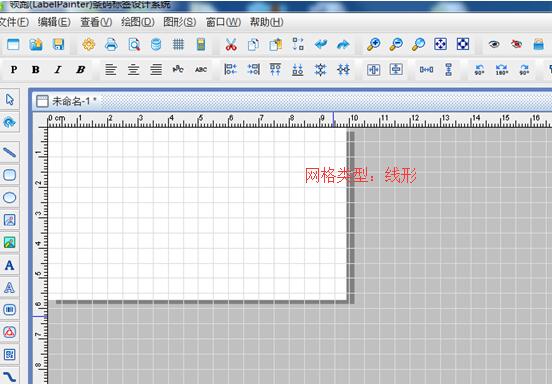Viewport: 552px width, 385px height.
Task: Toggle plain text style P button
Action: click(14, 70)
